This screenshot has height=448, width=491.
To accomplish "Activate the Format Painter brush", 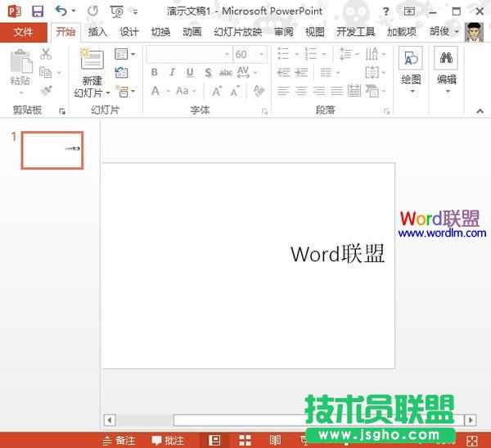I will pyautogui.click(x=46, y=91).
